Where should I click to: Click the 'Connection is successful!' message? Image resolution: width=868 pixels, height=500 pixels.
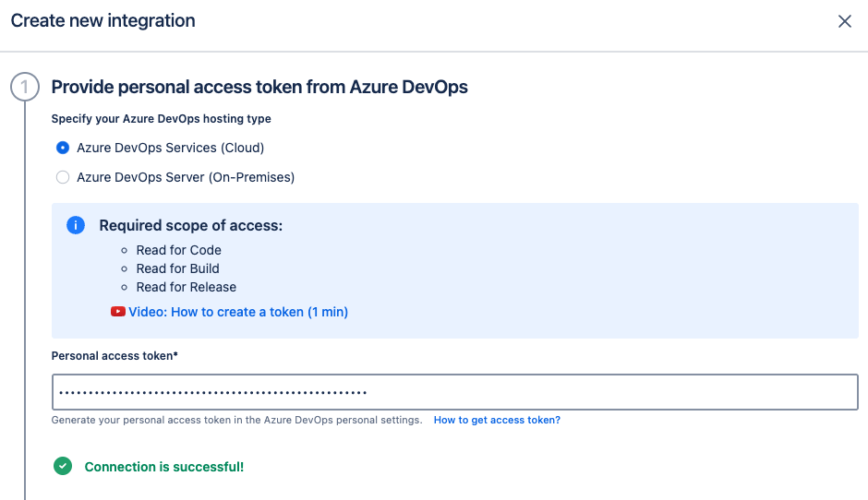tap(164, 467)
